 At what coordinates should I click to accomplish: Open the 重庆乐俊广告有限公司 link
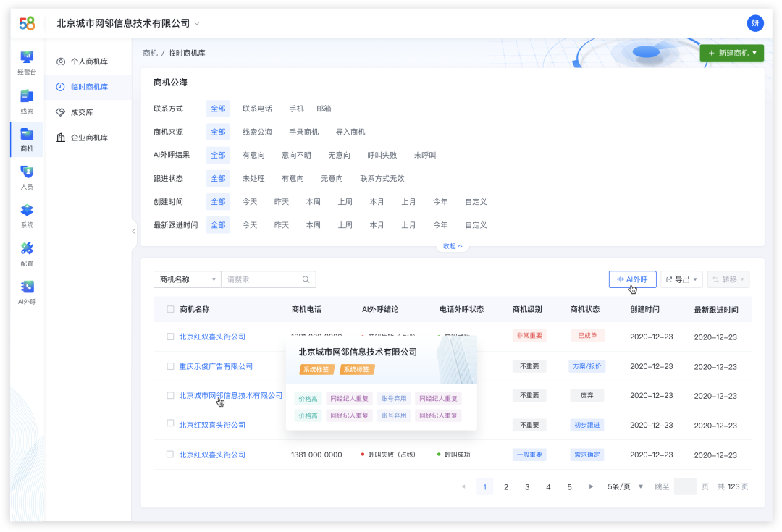tap(216, 366)
